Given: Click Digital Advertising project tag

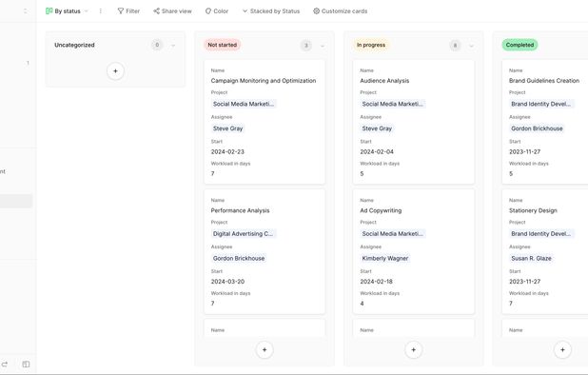Looking at the screenshot, I should [243, 233].
